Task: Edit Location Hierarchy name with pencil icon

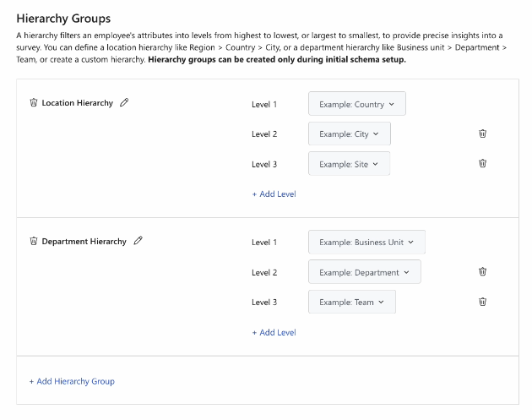Action: pos(124,102)
